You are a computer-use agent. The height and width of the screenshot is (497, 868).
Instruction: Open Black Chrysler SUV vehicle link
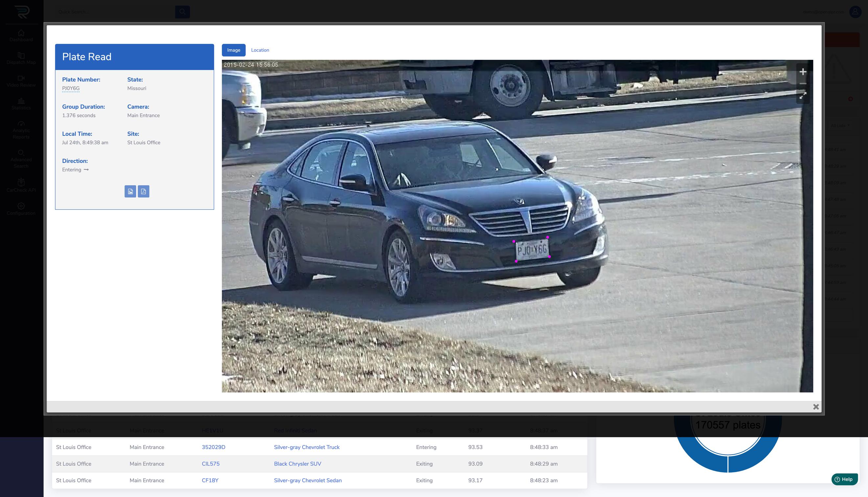coord(297,464)
